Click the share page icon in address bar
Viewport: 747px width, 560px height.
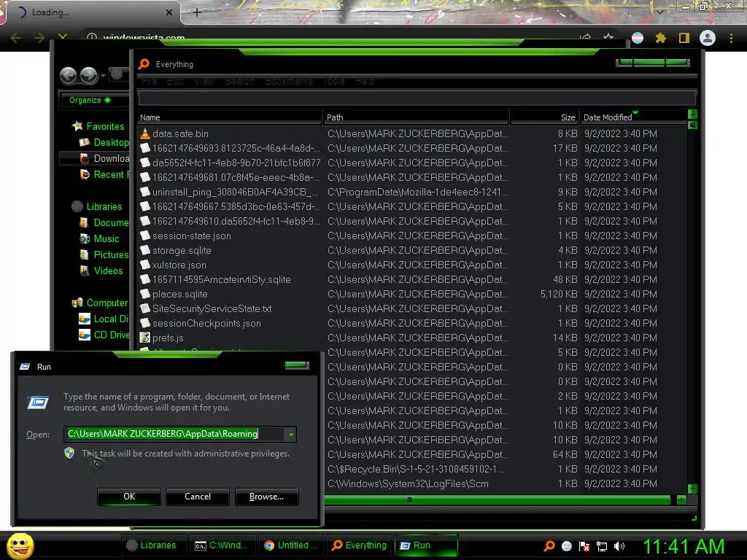pos(586,37)
